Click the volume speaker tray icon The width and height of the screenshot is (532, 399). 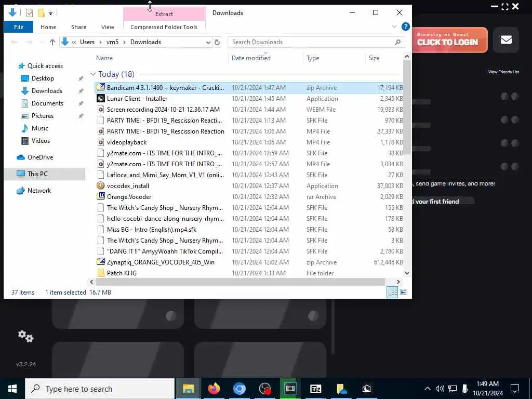[440, 389]
